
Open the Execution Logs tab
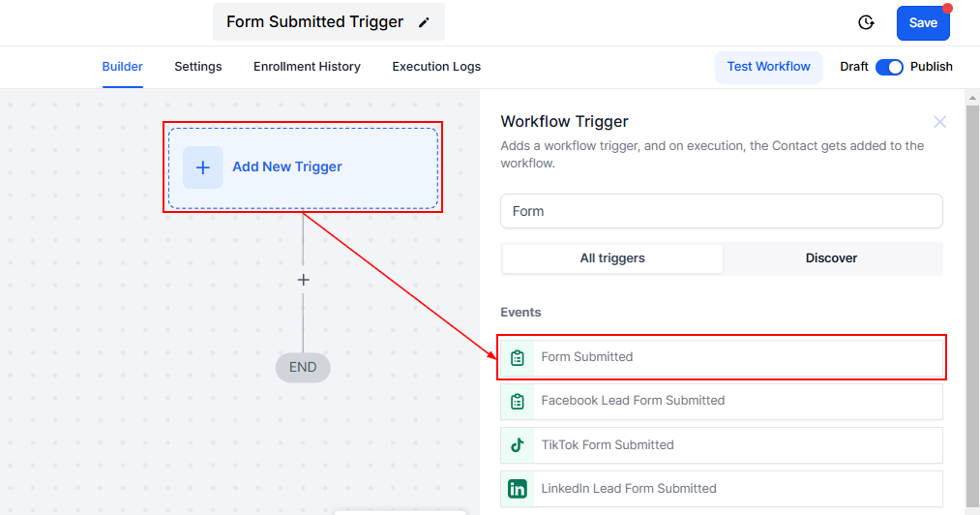436,67
